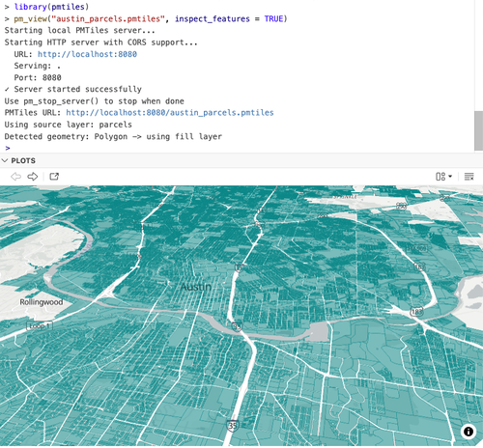Click the 290 highway shield

(x=401, y=206)
